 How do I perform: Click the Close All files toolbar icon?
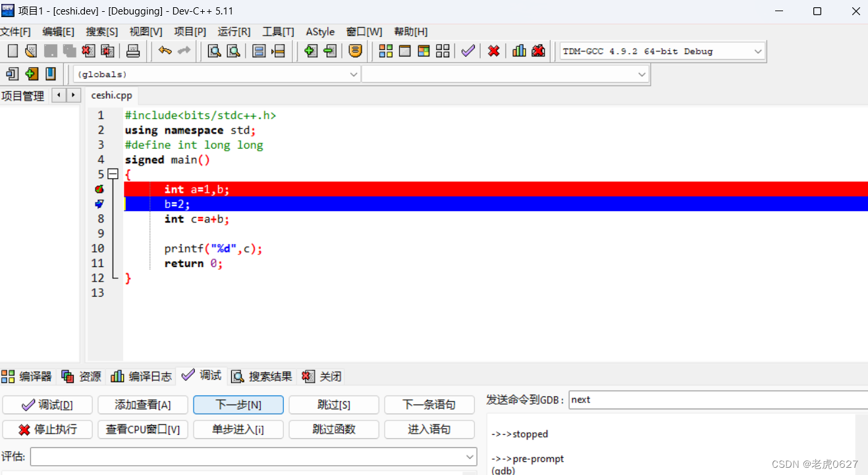(x=107, y=51)
